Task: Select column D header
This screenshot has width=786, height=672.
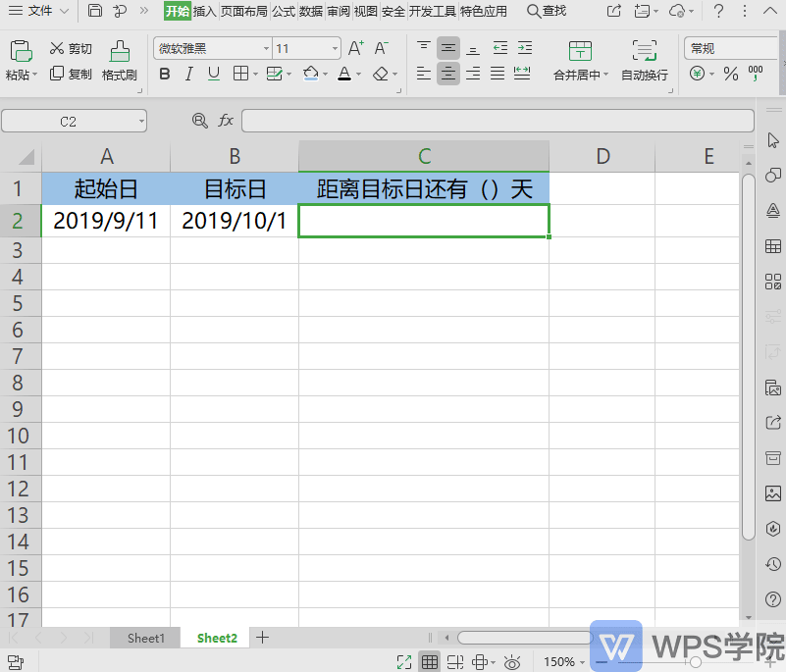Action: click(603, 156)
